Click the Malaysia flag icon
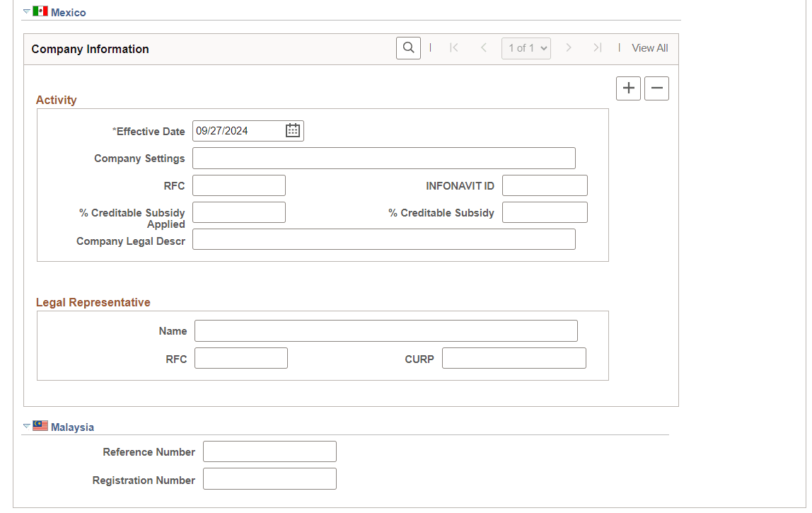 [x=40, y=425]
